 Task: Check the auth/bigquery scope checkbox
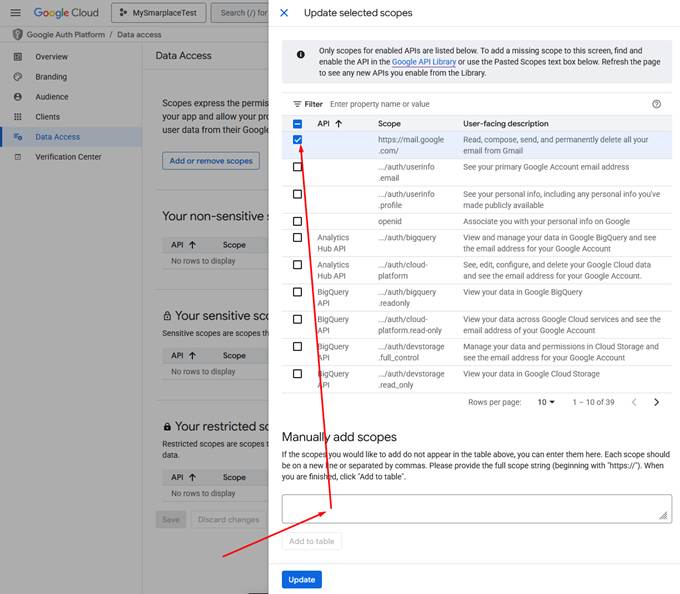click(298, 238)
